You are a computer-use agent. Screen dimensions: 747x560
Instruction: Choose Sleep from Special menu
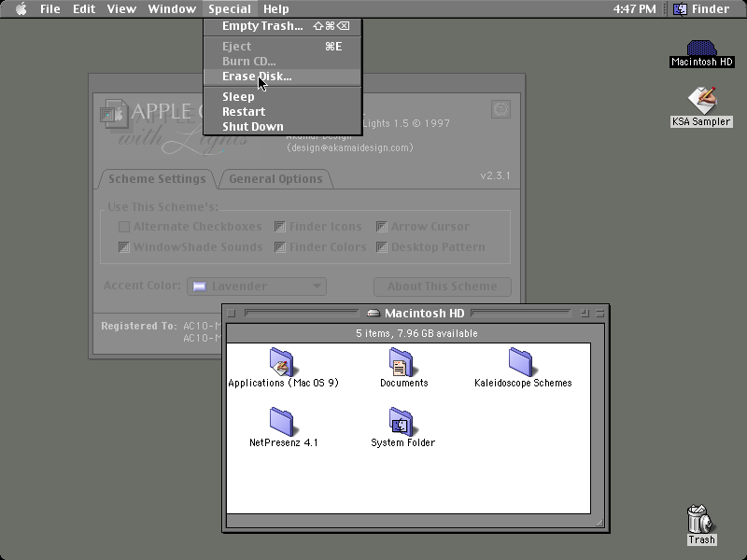click(283, 97)
